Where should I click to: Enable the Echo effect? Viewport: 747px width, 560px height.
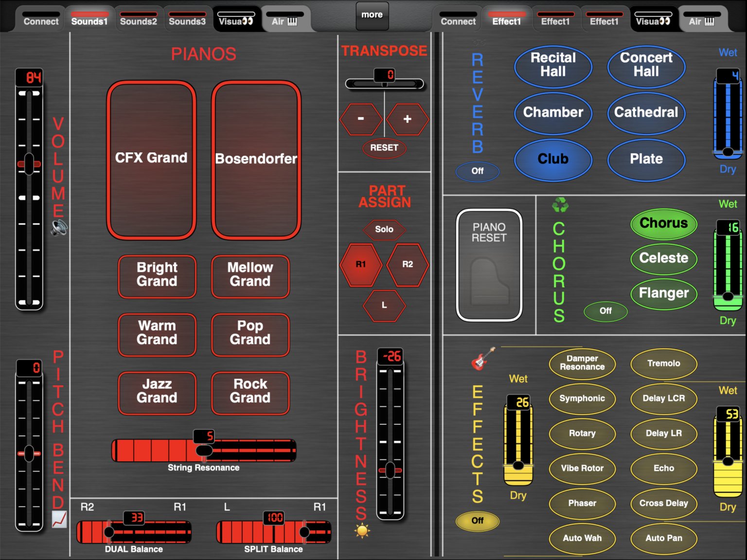664,469
